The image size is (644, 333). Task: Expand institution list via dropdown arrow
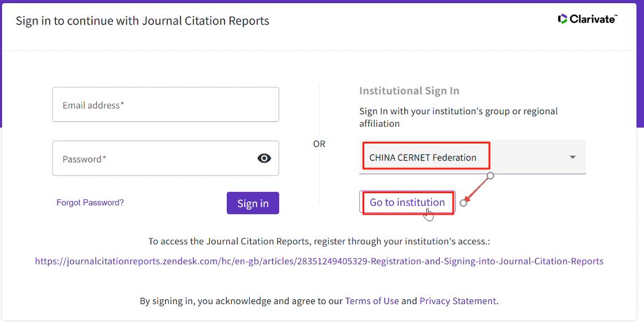coord(572,157)
